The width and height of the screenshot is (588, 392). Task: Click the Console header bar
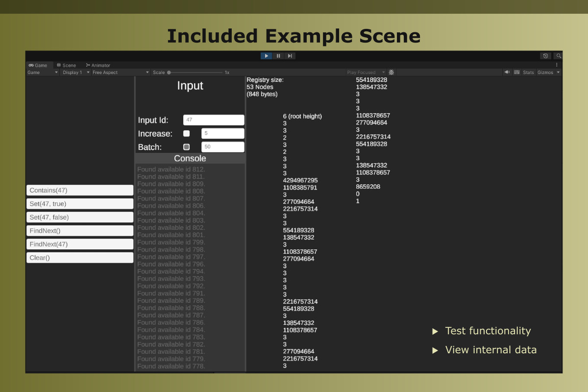coord(190,158)
